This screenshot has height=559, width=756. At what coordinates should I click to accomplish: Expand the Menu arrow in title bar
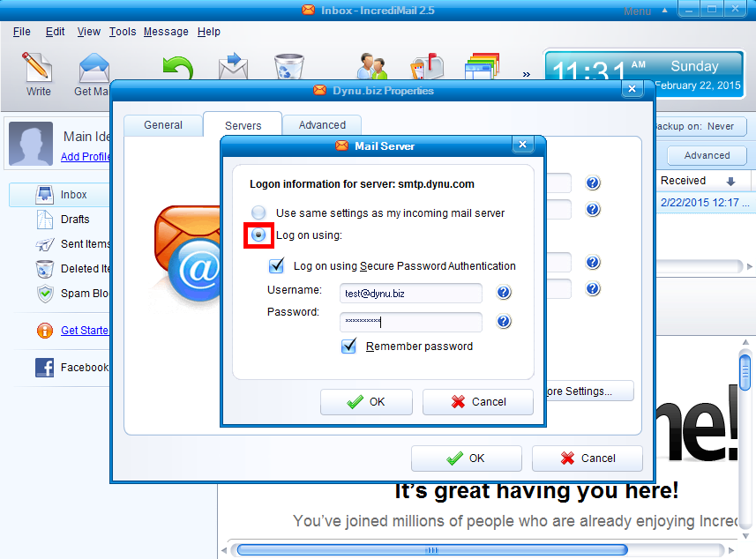pos(665,10)
